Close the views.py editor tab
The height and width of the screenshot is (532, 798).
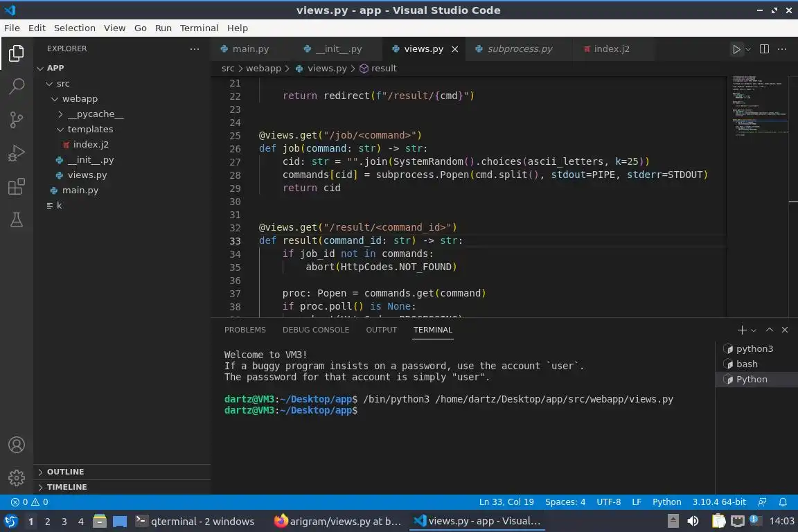(455, 49)
